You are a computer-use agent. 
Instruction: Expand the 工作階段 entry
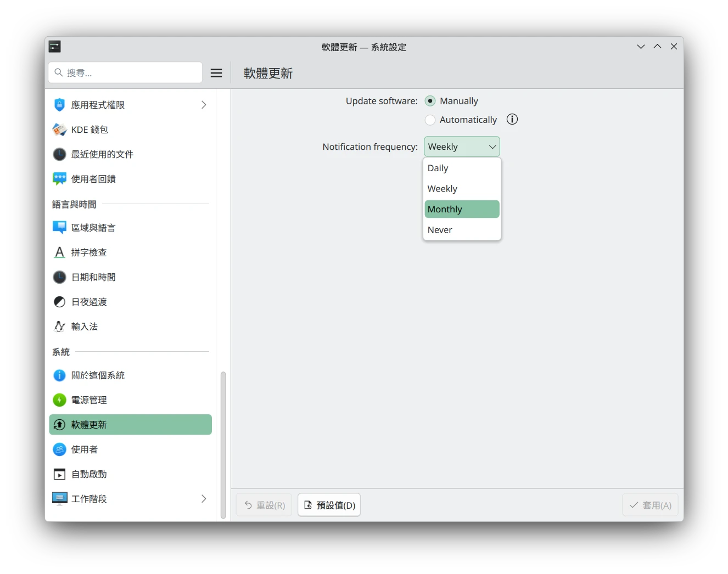(204, 498)
